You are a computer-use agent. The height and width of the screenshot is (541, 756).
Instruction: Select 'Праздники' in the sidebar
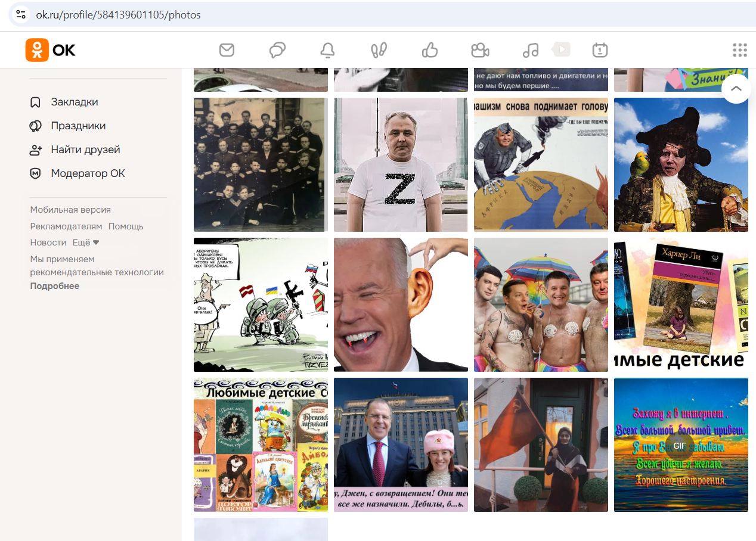point(78,126)
